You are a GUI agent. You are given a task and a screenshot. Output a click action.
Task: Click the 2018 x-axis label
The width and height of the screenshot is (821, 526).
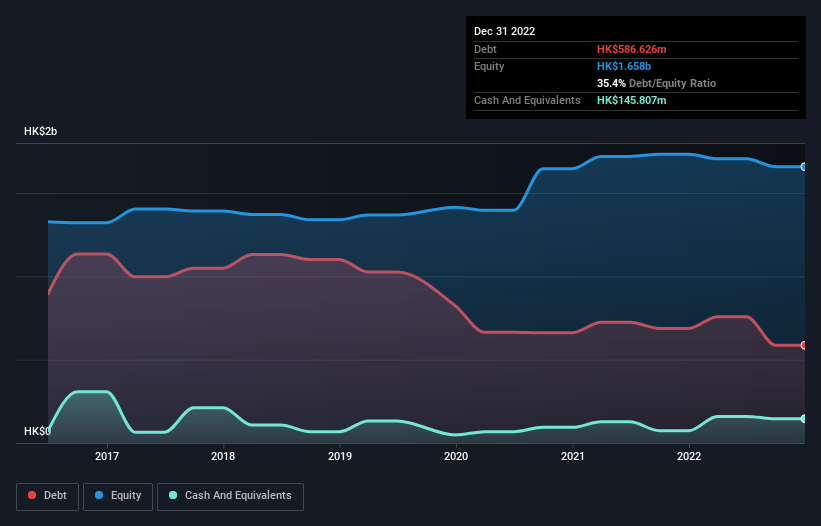click(223, 456)
